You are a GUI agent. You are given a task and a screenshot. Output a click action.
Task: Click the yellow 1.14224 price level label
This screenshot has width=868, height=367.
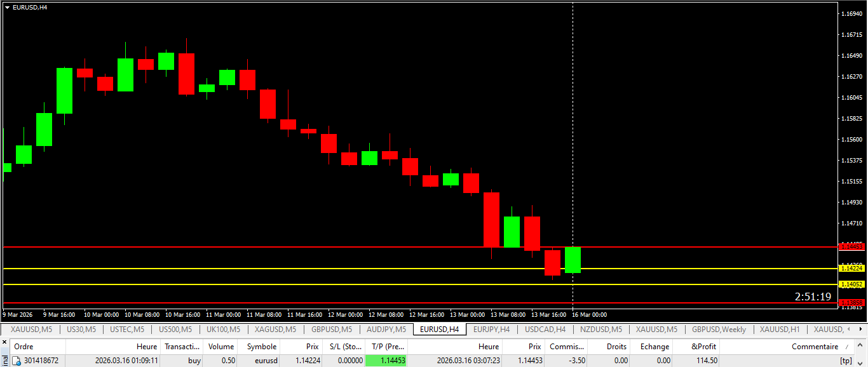point(851,269)
